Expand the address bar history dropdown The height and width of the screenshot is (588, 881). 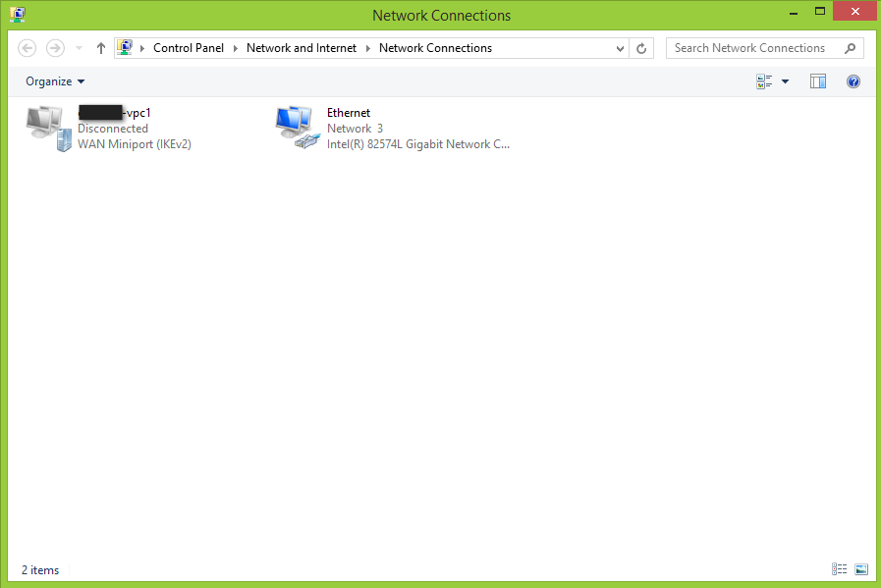coord(619,47)
